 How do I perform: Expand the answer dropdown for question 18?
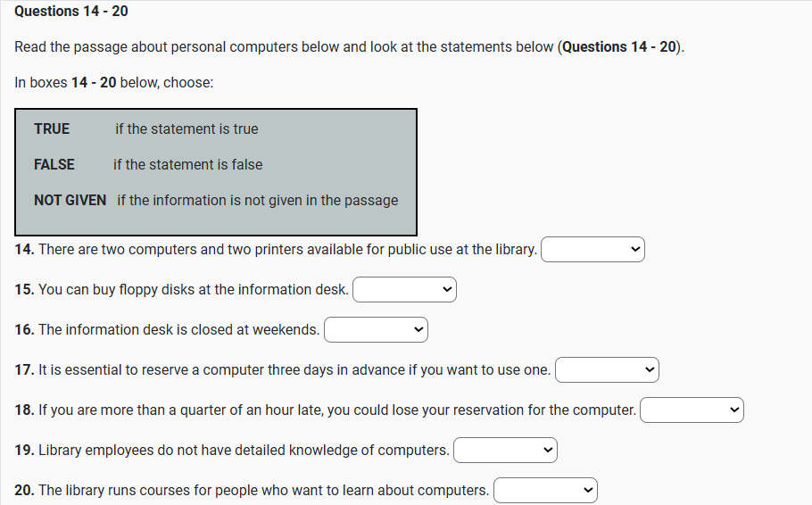(x=692, y=410)
